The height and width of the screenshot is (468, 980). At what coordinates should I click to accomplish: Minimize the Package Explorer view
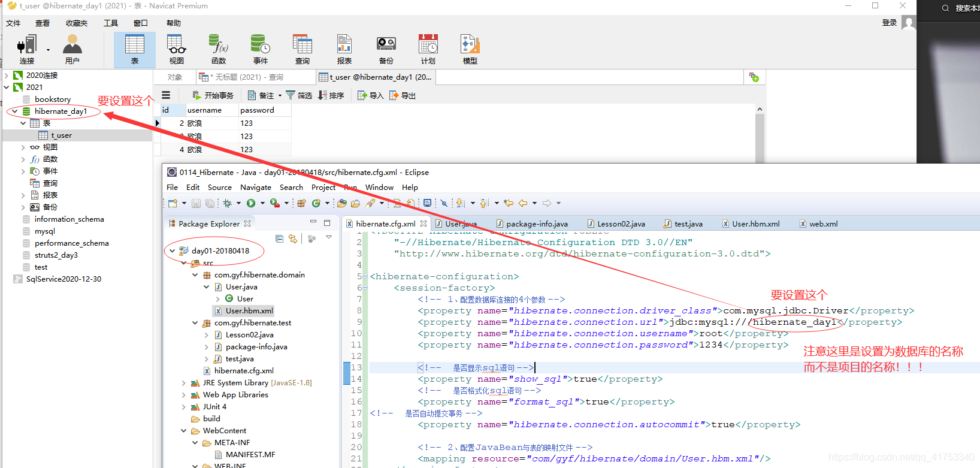pos(313,222)
